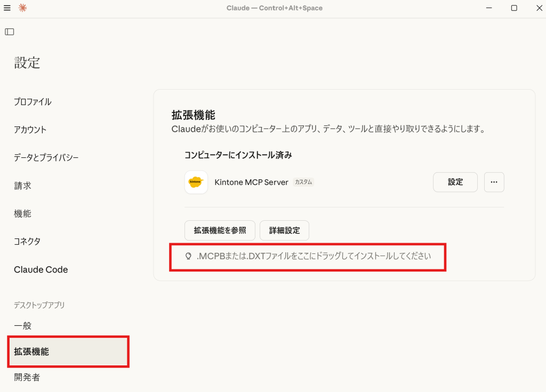The height and width of the screenshot is (392, 546).
Task: Click the 設定 button for Kintone MCP Server
Action: 455,182
